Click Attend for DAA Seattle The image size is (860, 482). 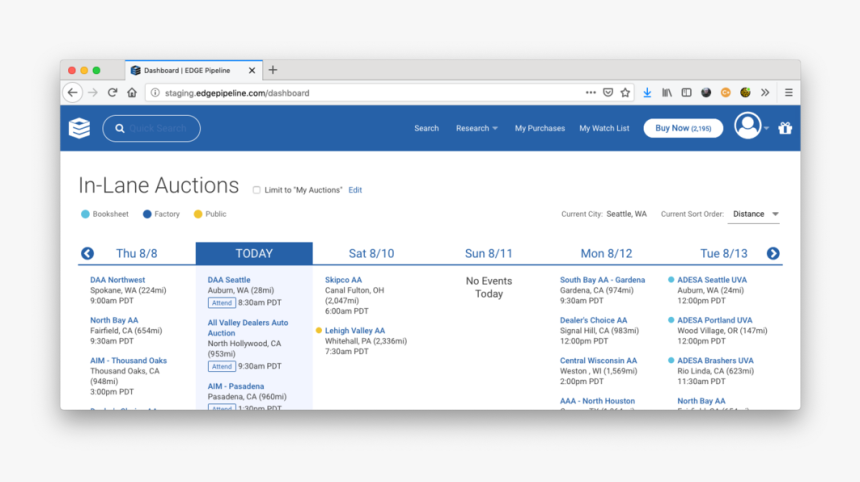click(222, 303)
